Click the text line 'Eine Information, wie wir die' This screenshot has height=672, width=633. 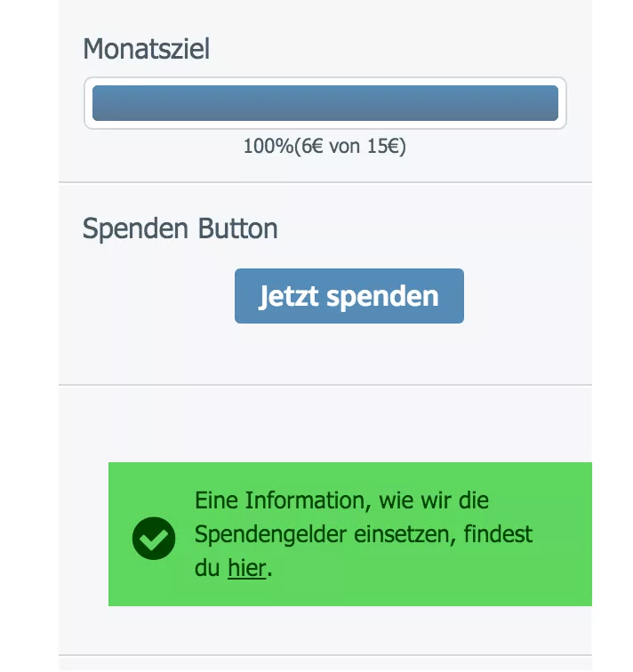(341, 500)
